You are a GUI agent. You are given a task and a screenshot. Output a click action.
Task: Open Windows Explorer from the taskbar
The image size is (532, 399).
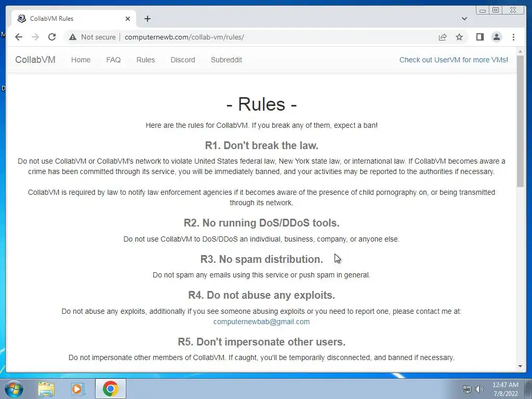(x=46, y=389)
